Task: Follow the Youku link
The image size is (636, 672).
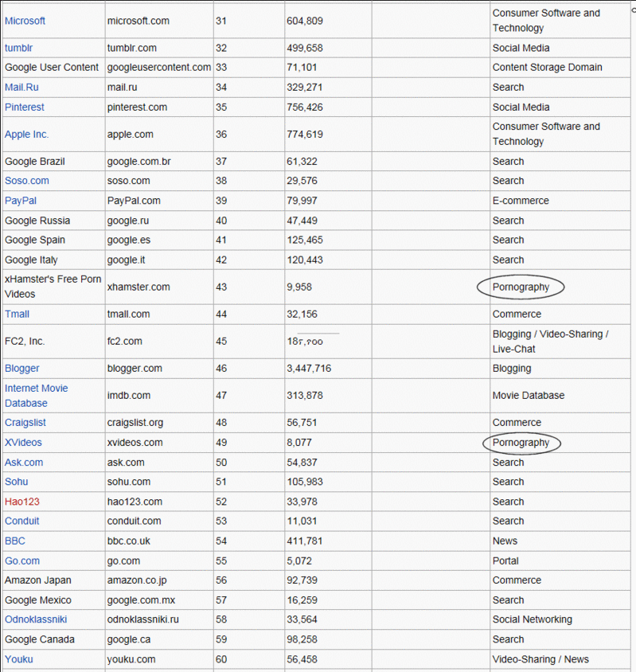Action: click(x=18, y=659)
